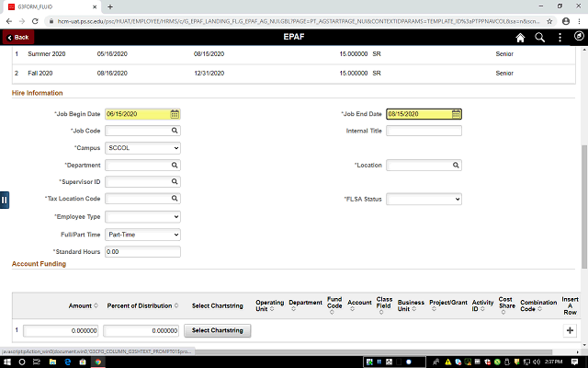Click the Account Funding section heading

(x=39, y=264)
